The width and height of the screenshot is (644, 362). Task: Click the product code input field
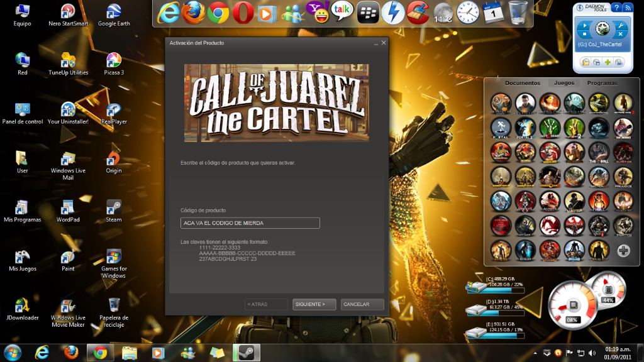click(x=250, y=223)
